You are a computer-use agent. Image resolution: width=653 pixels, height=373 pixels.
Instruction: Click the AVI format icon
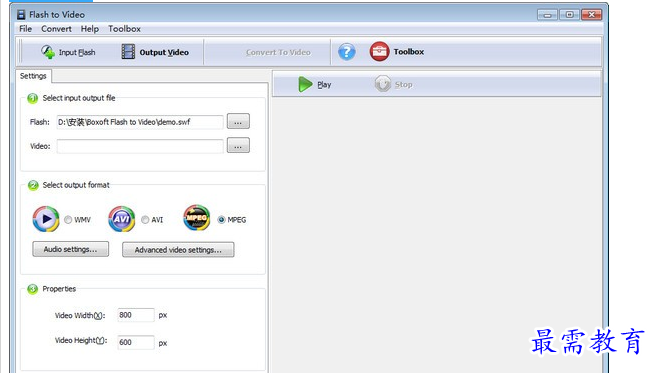122,219
